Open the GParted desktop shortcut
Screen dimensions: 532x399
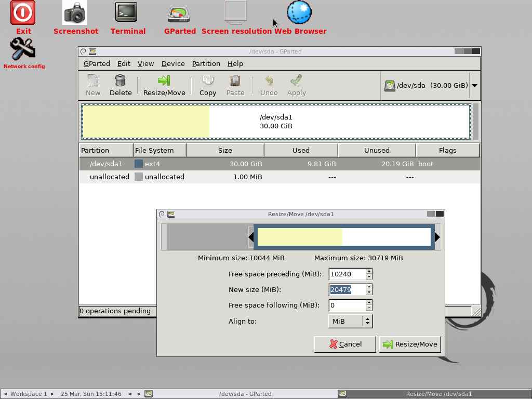click(x=180, y=13)
